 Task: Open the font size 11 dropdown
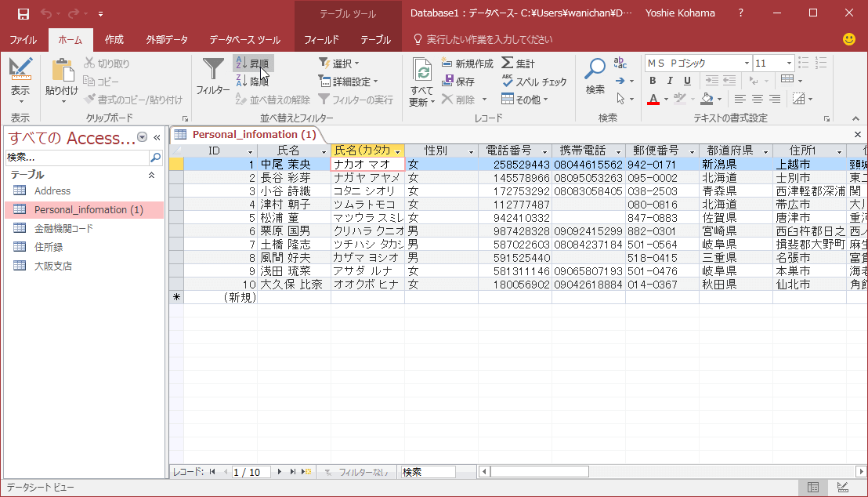click(x=789, y=63)
